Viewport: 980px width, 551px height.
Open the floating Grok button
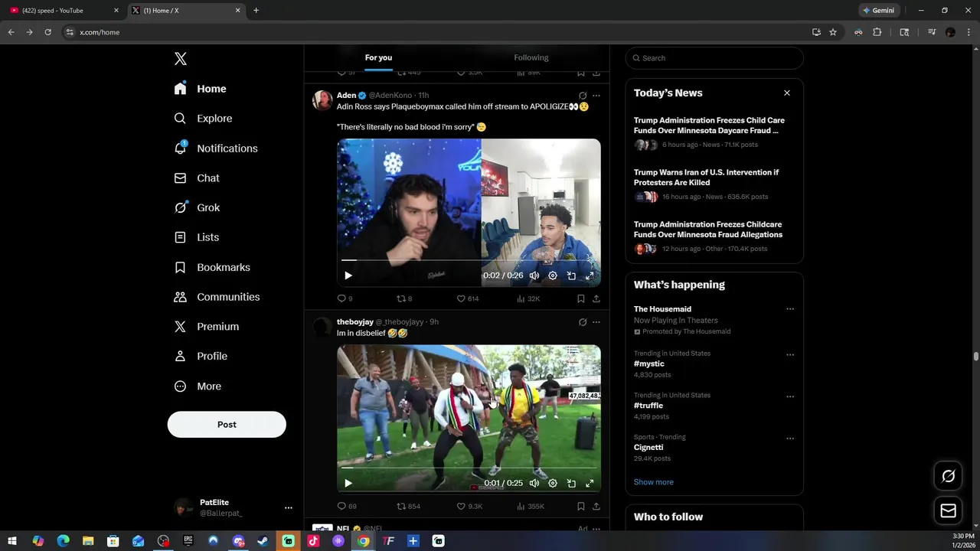pyautogui.click(x=949, y=476)
